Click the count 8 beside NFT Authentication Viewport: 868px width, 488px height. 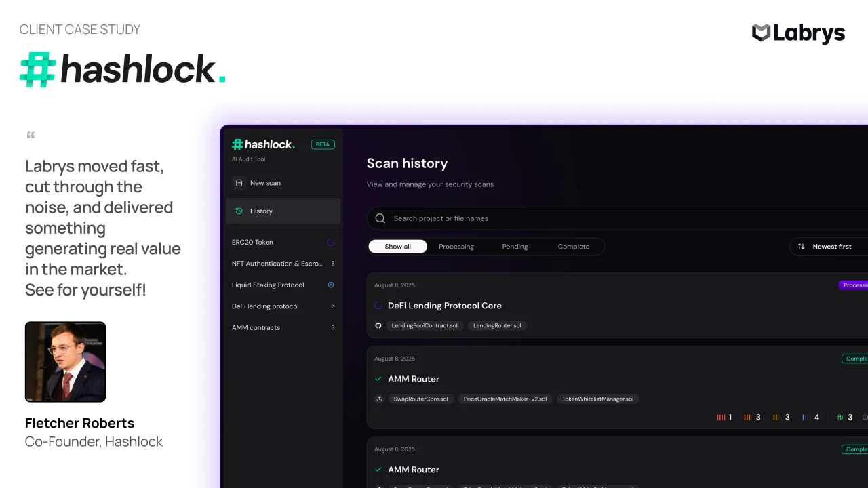332,264
